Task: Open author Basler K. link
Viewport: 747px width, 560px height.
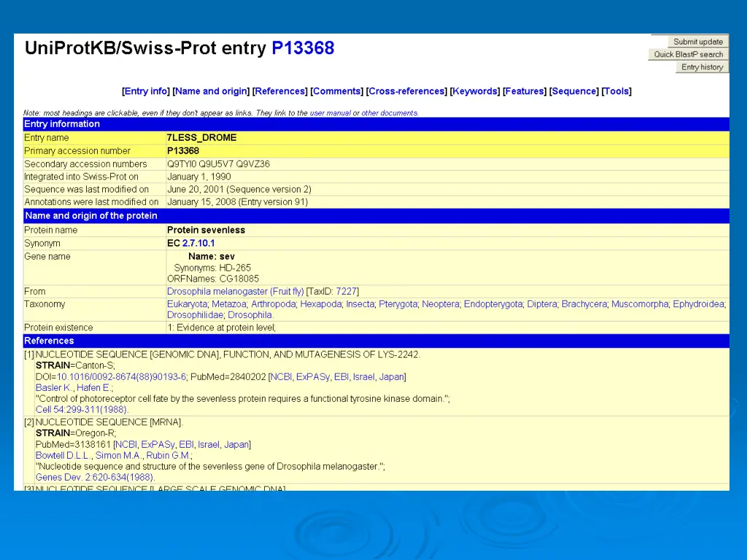Action: click(x=54, y=388)
